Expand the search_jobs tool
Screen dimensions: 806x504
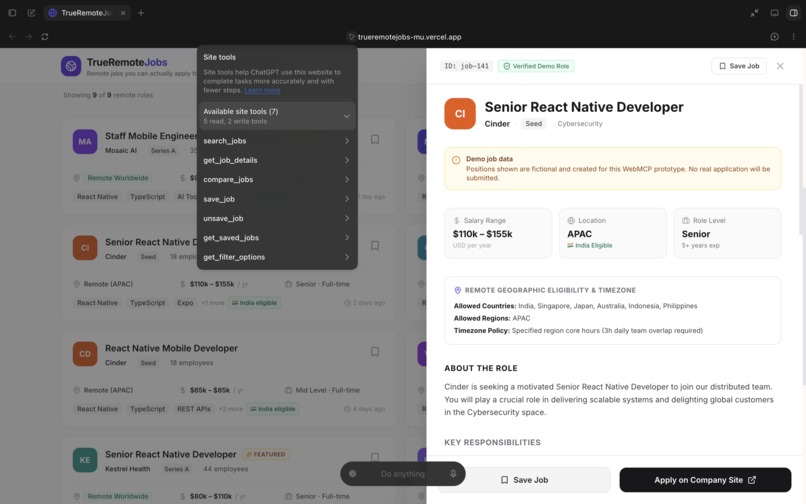point(277,141)
